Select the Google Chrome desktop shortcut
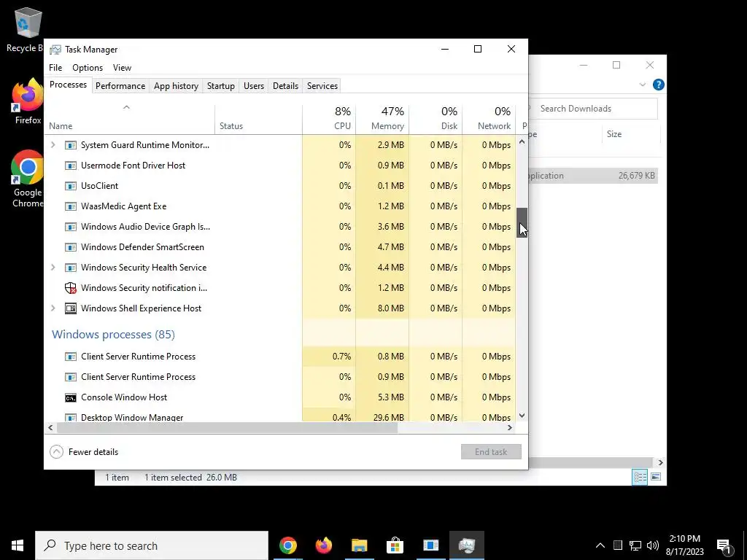Screen dimensions: 747x560 pyautogui.click(x=28, y=179)
